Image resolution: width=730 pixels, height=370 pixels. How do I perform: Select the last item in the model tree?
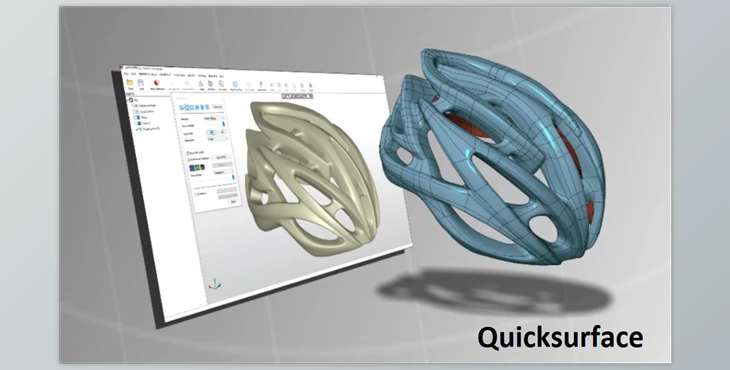[x=148, y=129]
